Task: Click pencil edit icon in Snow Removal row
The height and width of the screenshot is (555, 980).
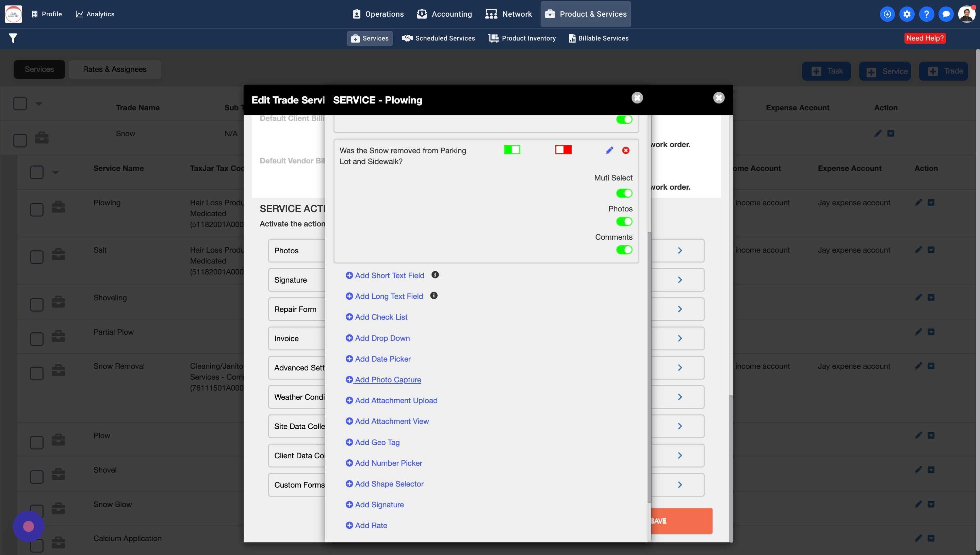Action: tap(918, 366)
